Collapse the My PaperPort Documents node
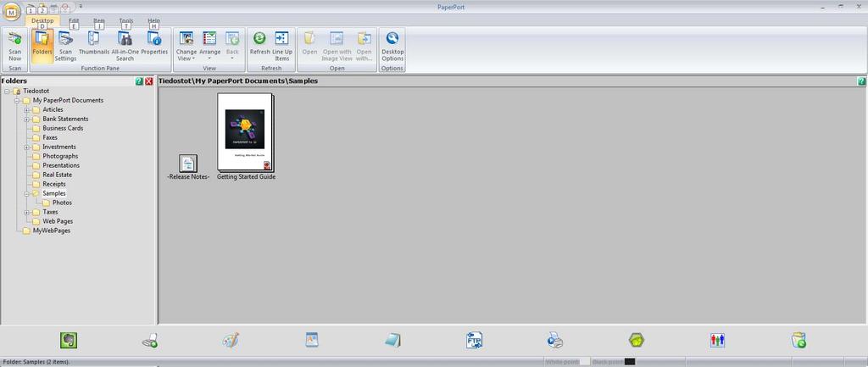Viewport: 868px width, 367px height. (17, 101)
